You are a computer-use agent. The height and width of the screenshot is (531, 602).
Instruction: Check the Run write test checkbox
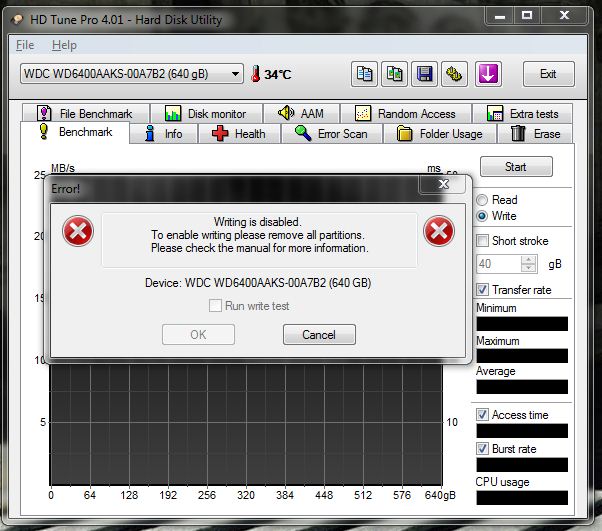pos(215,306)
